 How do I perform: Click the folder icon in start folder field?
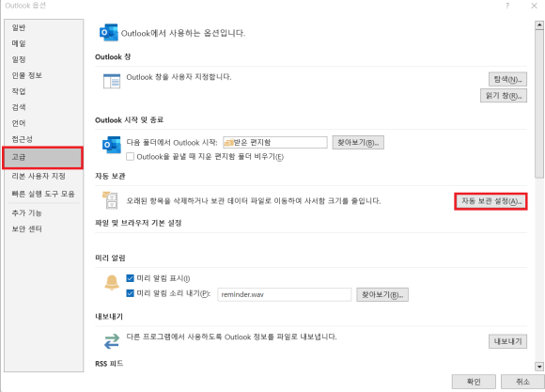[229, 142]
